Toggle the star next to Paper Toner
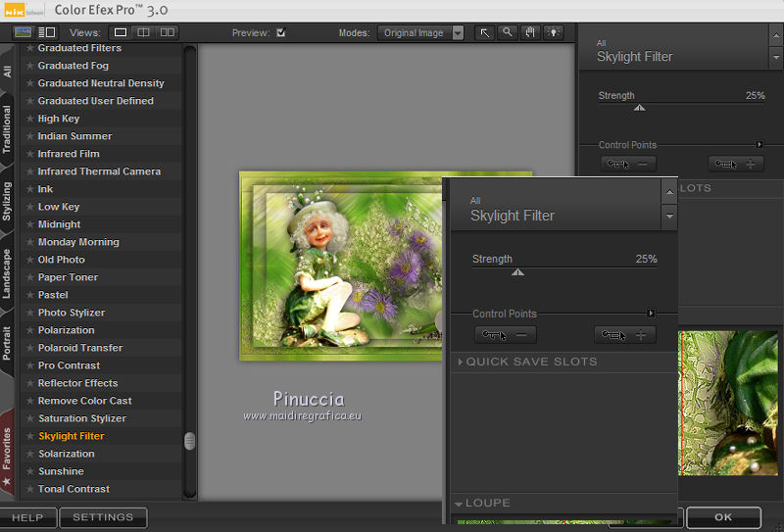Viewport: 784px width, 532px height. tap(30, 277)
